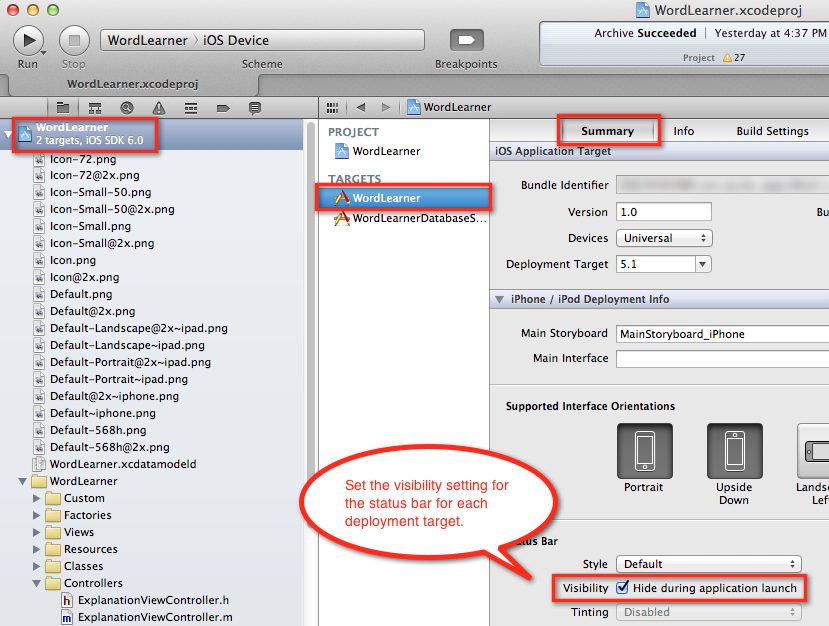Open the Breakpoint navigator icon
Image resolution: width=829 pixels, height=626 pixels.
(x=223, y=108)
